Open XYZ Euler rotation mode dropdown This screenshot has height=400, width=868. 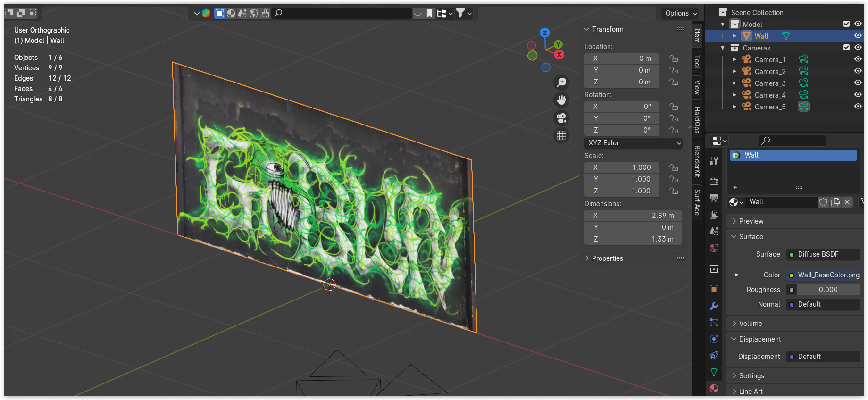[634, 143]
